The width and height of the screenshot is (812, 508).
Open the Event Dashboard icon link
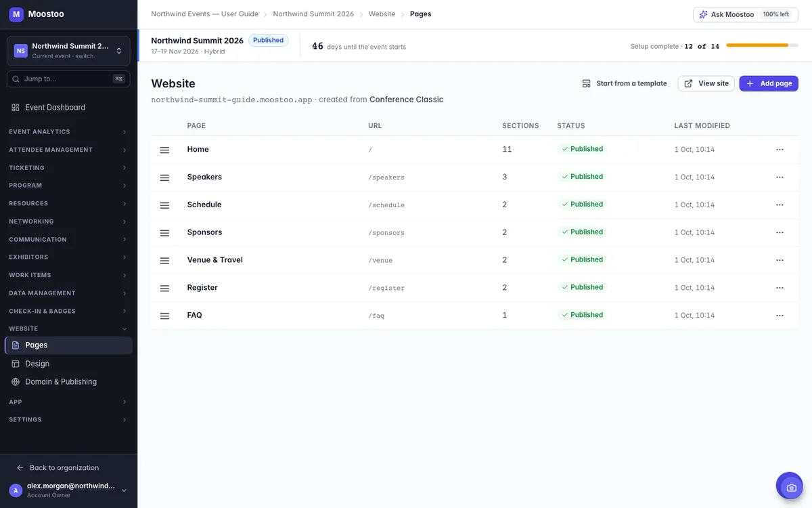pos(16,108)
